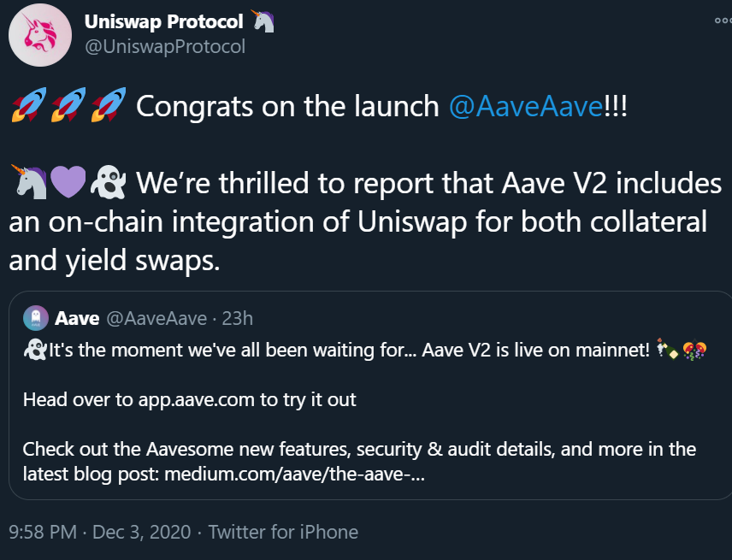Click the first rocket emoji
This screenshot has width=732, height=560.
click(x=29, y=105)
